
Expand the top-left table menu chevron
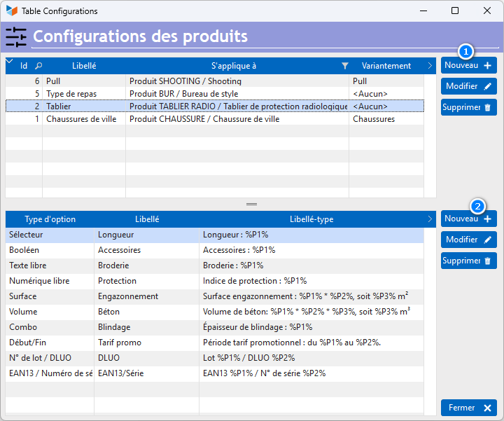pos(9,62)
